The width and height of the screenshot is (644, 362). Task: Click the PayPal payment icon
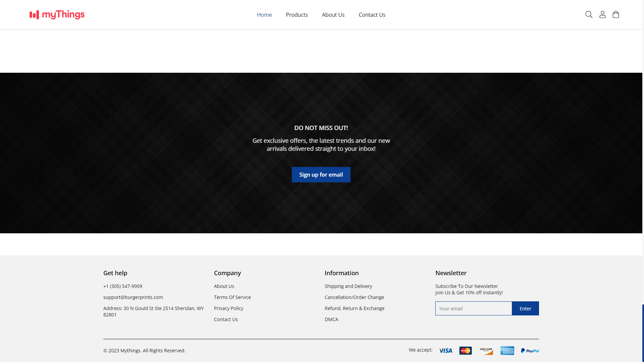(530, 351)
